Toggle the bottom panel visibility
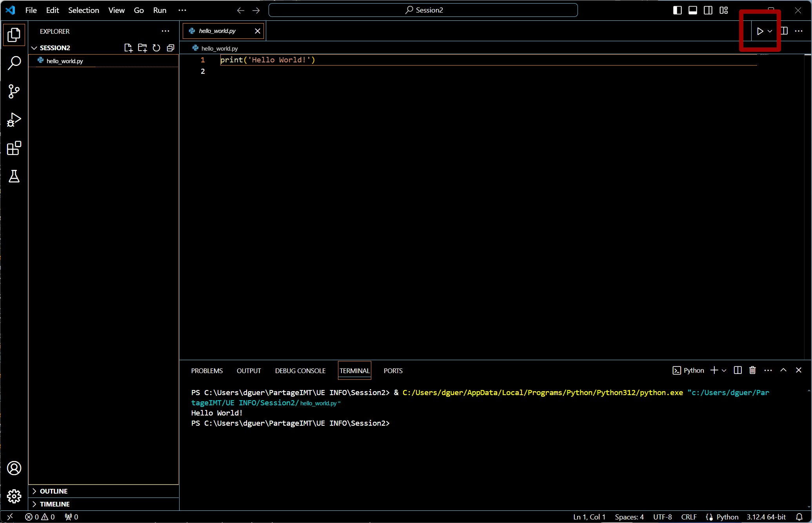Screen dimensions: 812x523 point(693,10)
